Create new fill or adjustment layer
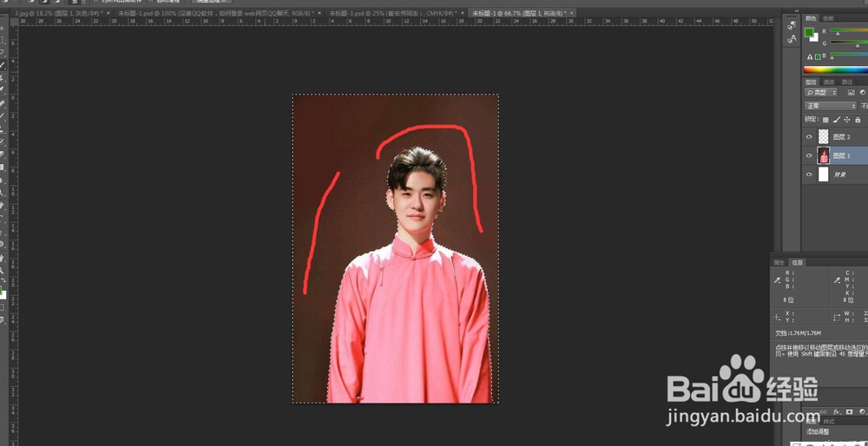 [862, 411]
